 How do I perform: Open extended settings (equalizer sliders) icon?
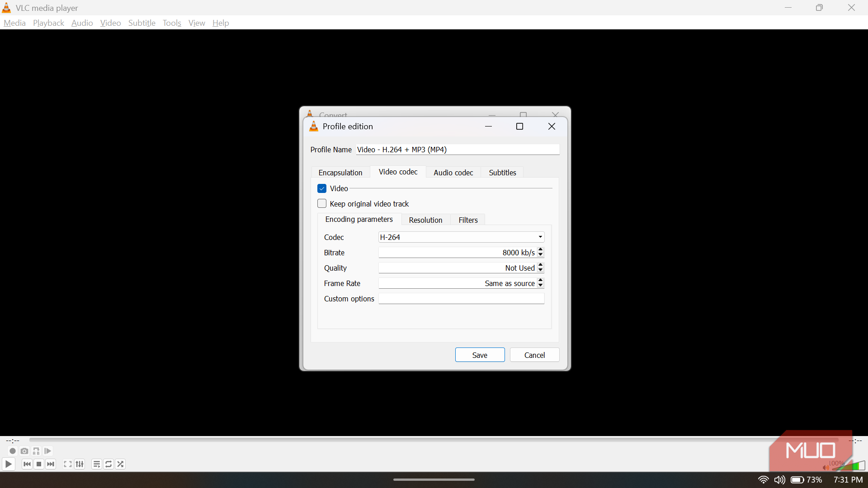click(80, 464)
